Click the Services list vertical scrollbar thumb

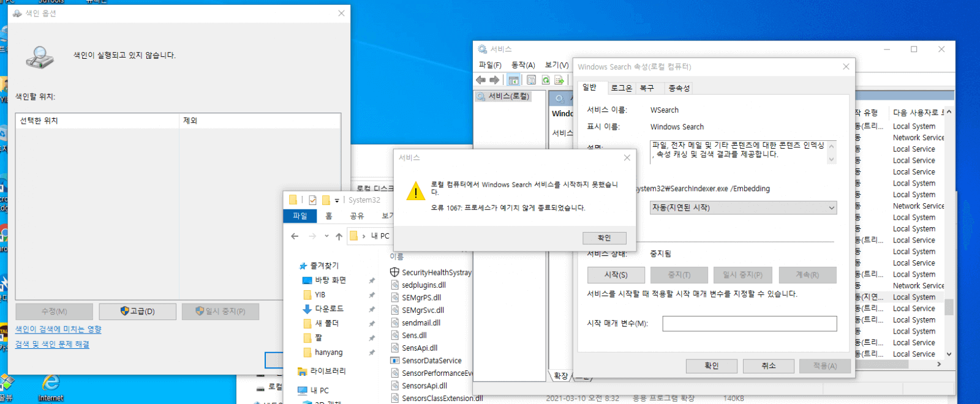coord(949,306)
